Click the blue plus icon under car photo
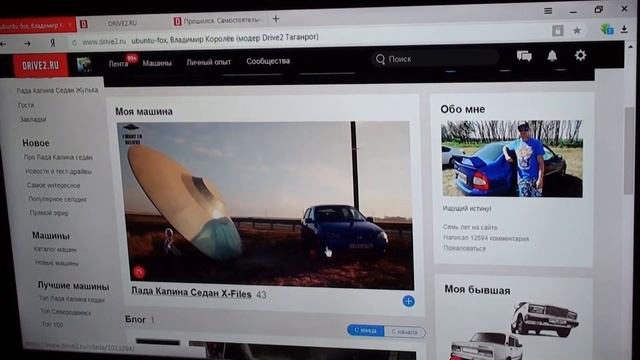640x360 pixels. [x=408, y=301]
